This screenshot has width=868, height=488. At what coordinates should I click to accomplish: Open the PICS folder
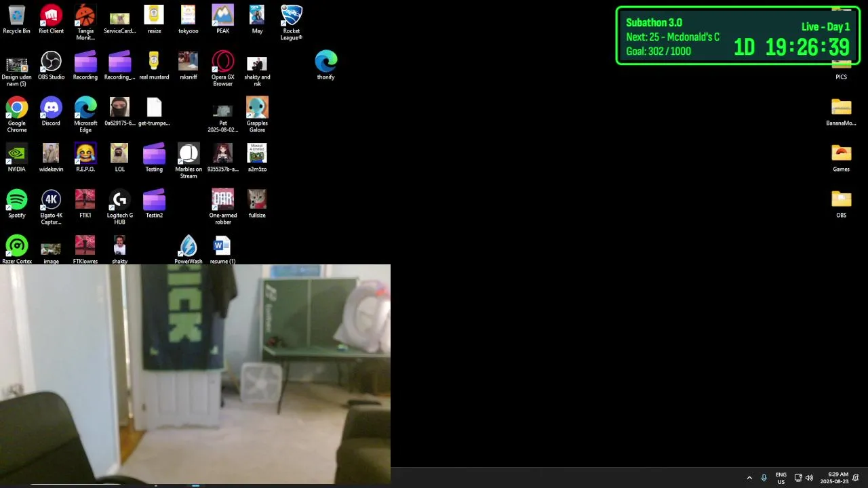(841, 69)
